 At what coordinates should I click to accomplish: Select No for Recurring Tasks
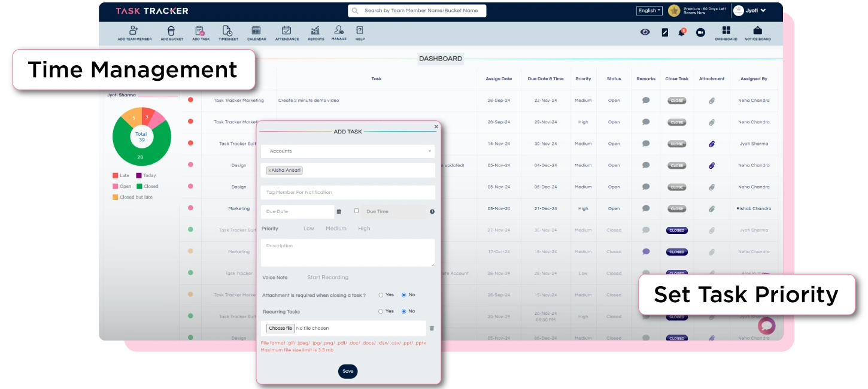403,311
